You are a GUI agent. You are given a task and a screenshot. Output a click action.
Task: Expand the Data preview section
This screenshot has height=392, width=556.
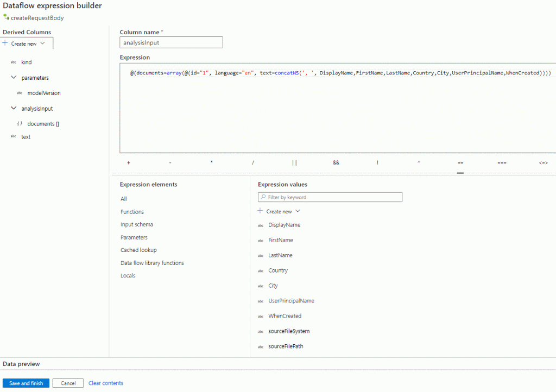pyautogui.click(x=21, y=364)
